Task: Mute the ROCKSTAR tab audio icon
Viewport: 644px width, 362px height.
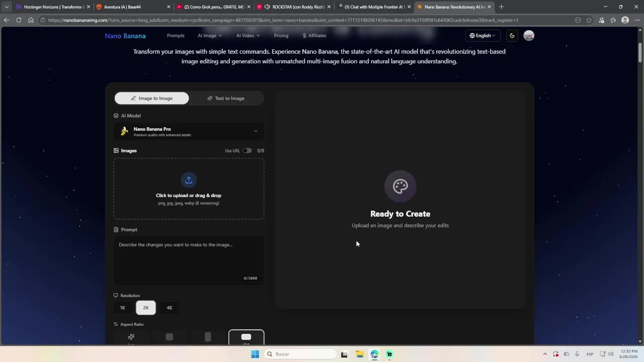Action: pyautogui.click(x=267, y=7)
